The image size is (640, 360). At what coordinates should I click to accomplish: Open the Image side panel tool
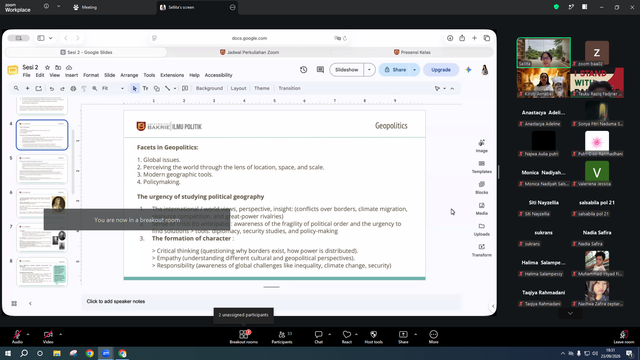tap(482, 146)
